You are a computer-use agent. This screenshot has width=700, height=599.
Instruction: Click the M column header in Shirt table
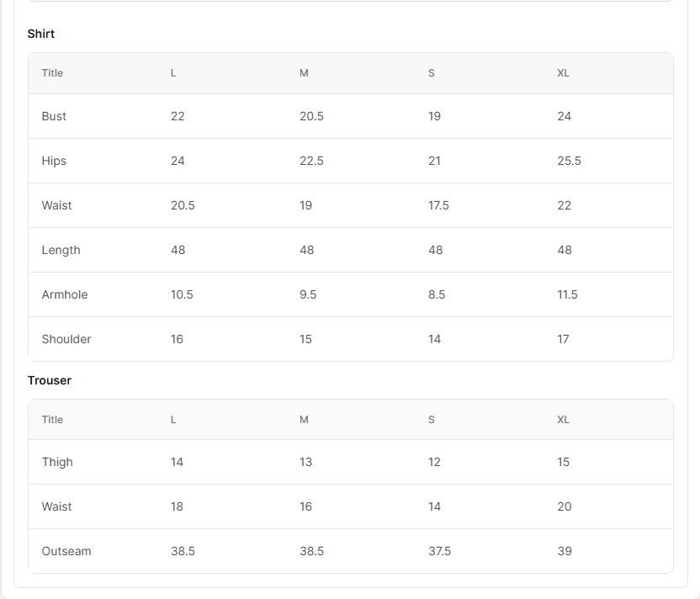[x=304, y=73]
